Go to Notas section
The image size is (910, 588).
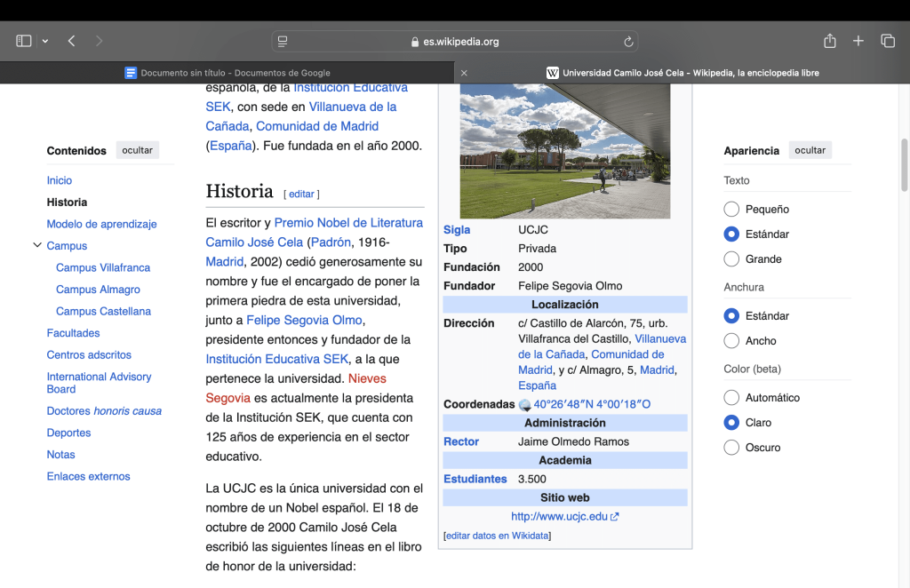[61, 455]
